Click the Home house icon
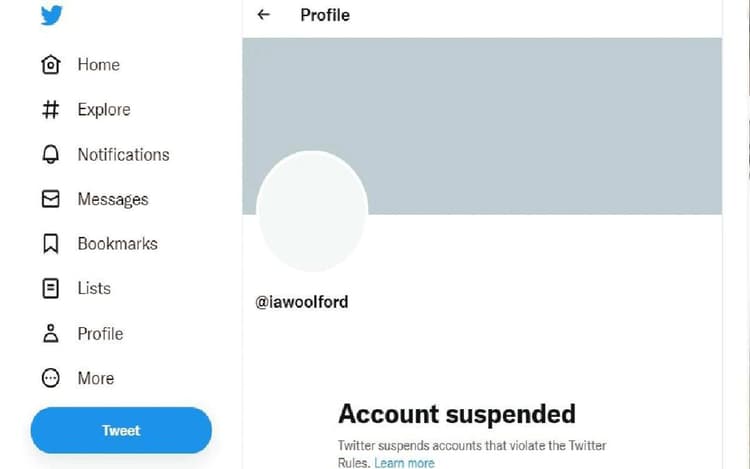The image size is (750, 469). (51, 65)
